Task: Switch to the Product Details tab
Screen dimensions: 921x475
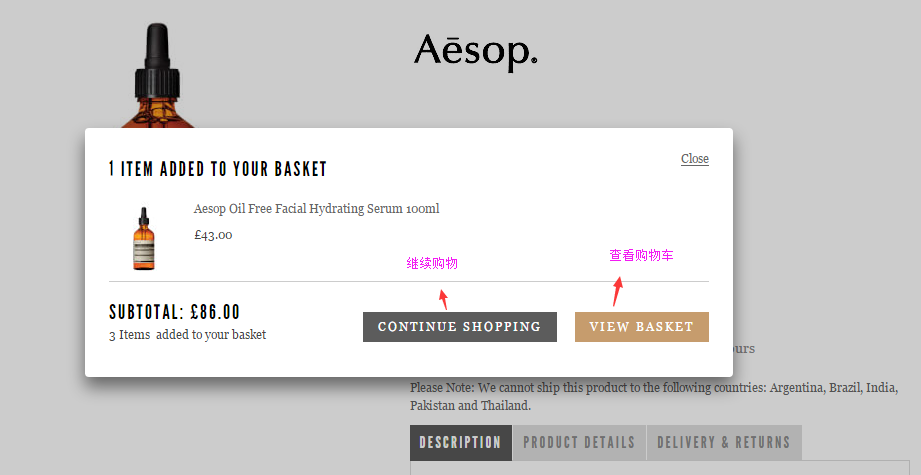Action: tap(579, 443)
